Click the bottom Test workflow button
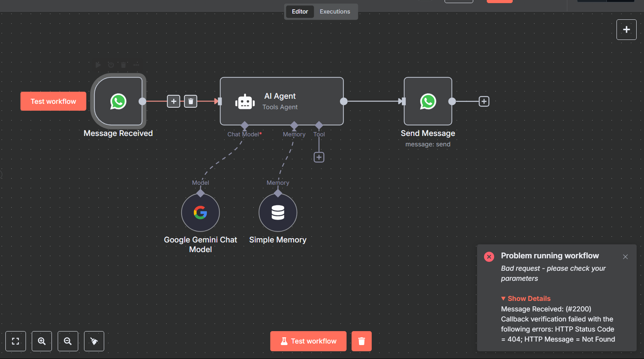This screenshot has height=359, width=644. click(x=308, y=341)
